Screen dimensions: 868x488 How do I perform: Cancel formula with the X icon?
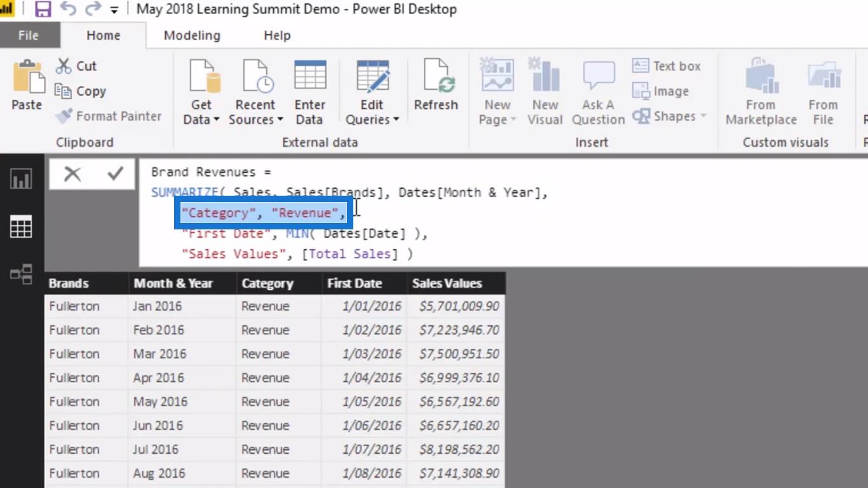(x=72, y=173)
